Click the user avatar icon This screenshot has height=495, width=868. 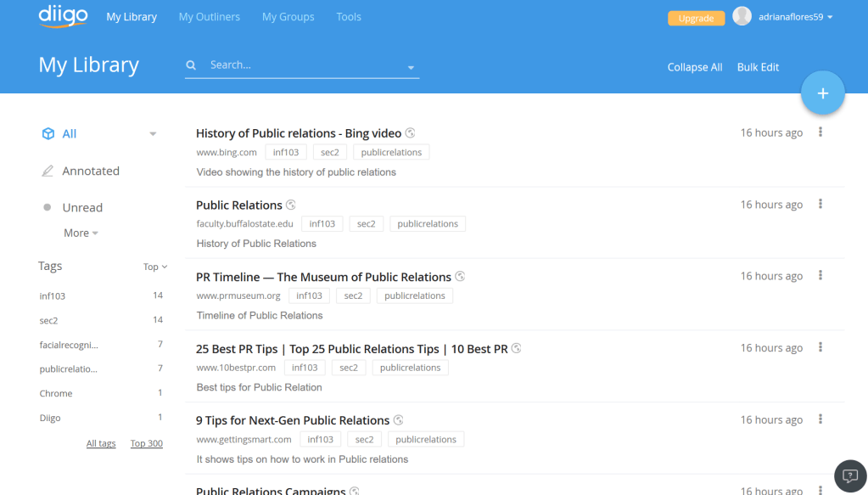point(742,16)
